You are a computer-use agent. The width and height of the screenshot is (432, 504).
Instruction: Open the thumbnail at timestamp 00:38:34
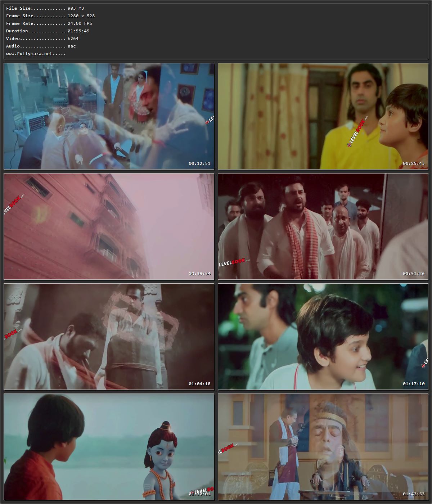pos(109,226)
